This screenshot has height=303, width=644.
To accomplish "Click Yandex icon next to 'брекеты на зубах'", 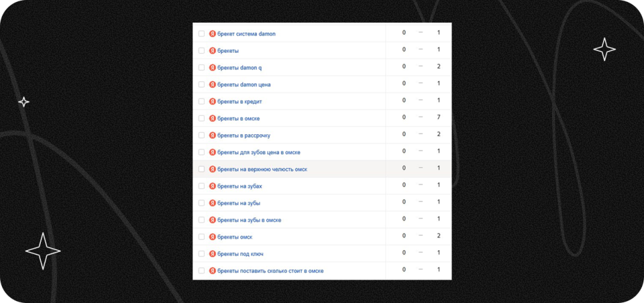I will tap(212, 186).
